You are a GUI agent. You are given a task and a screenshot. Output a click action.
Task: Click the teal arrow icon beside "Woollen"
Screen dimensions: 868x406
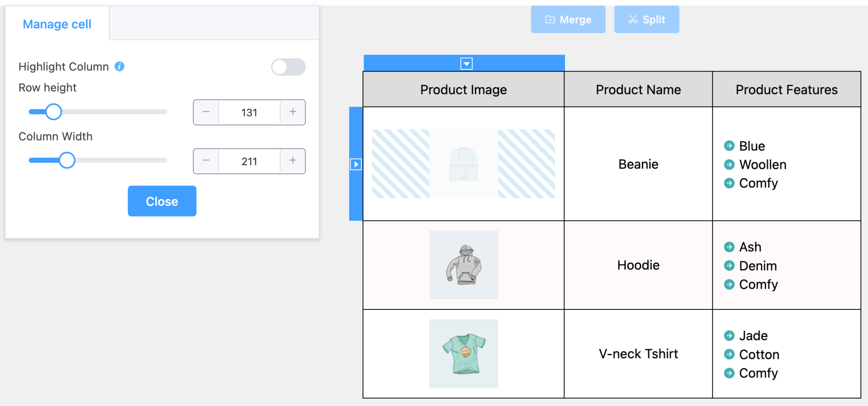[x=729, y=165]
